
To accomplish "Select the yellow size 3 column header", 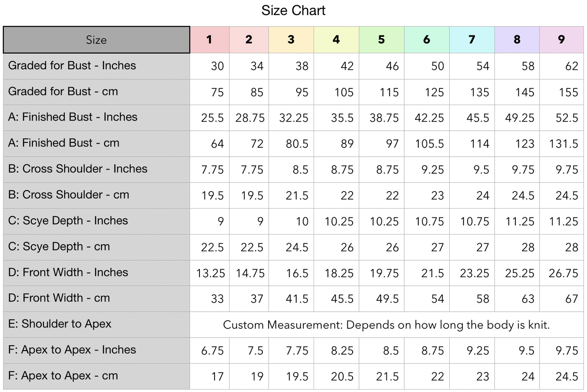I will 291,40.
